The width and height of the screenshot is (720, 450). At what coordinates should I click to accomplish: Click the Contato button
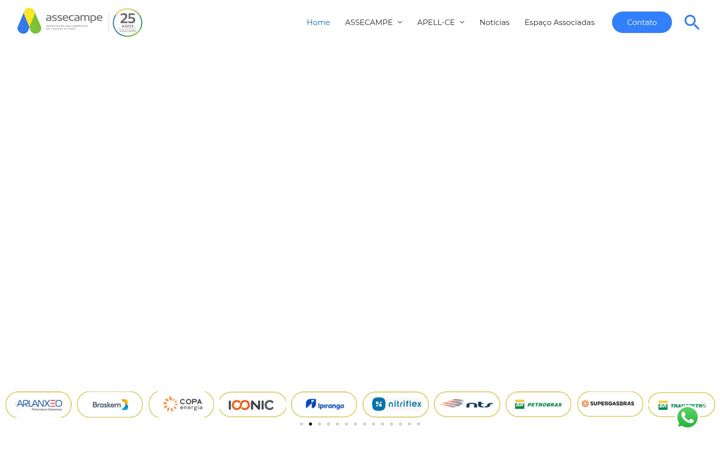click(x=641, y=22)
